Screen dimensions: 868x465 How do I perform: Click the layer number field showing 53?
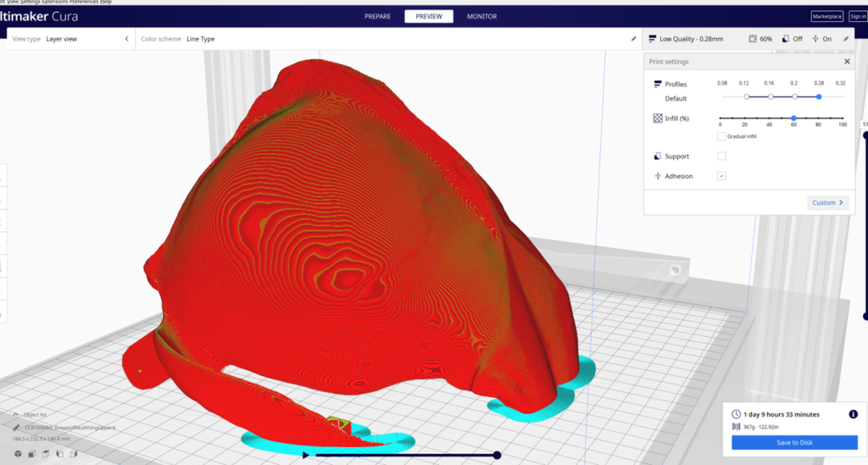(x=865, y=125)
